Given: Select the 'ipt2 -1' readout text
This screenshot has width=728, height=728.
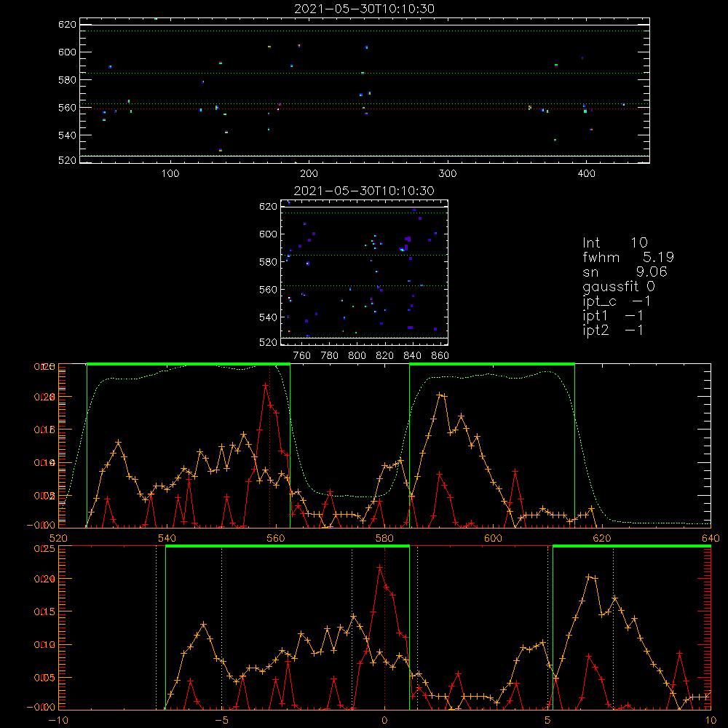Looking at the screenshot, I should [x=613, y=330].
